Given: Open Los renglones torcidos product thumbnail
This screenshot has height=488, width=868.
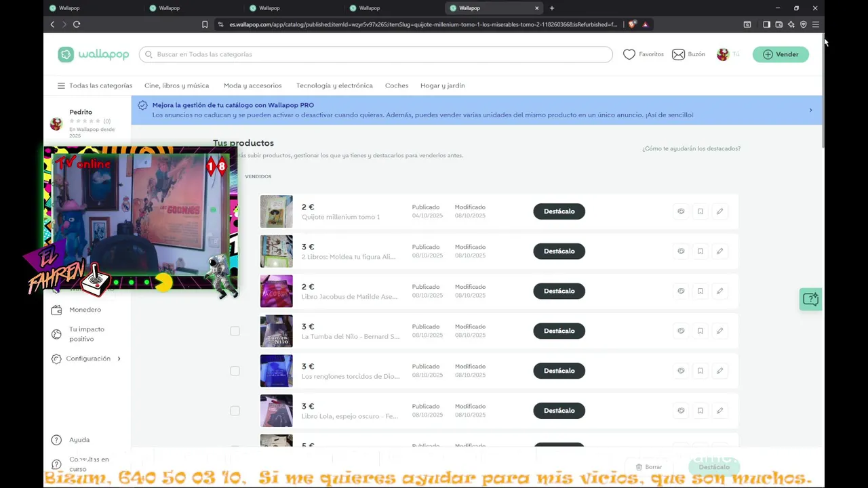Looking at the screenshot, I should point(277,371).
